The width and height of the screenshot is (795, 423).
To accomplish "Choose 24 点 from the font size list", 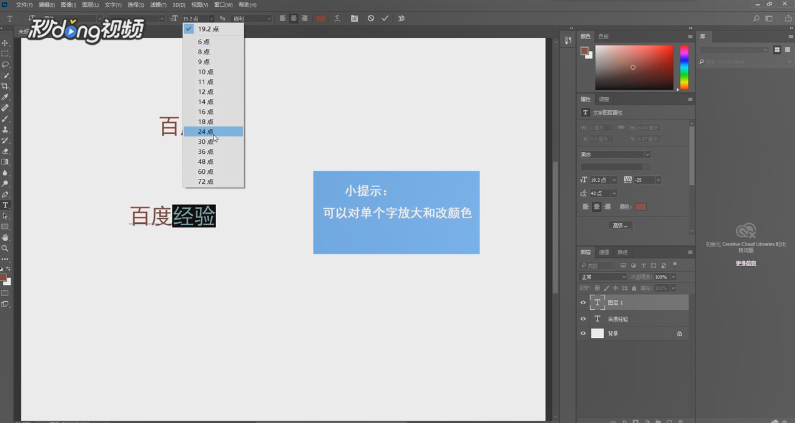I will (x=213, y=131).
